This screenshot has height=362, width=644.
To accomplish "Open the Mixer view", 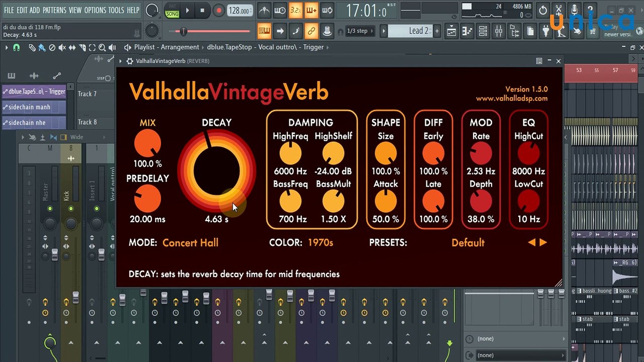I will tap(499, 31).
